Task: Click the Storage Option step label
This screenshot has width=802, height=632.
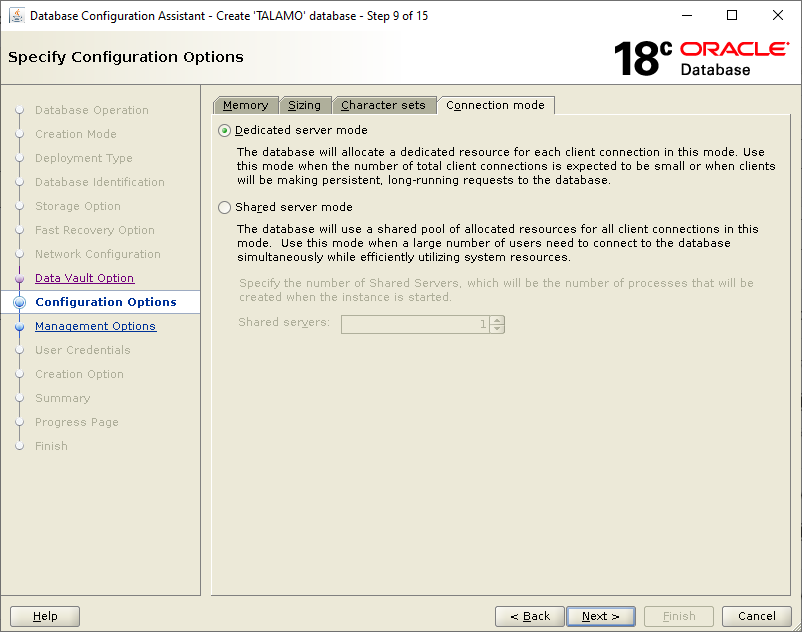Action: coord(78,206)
